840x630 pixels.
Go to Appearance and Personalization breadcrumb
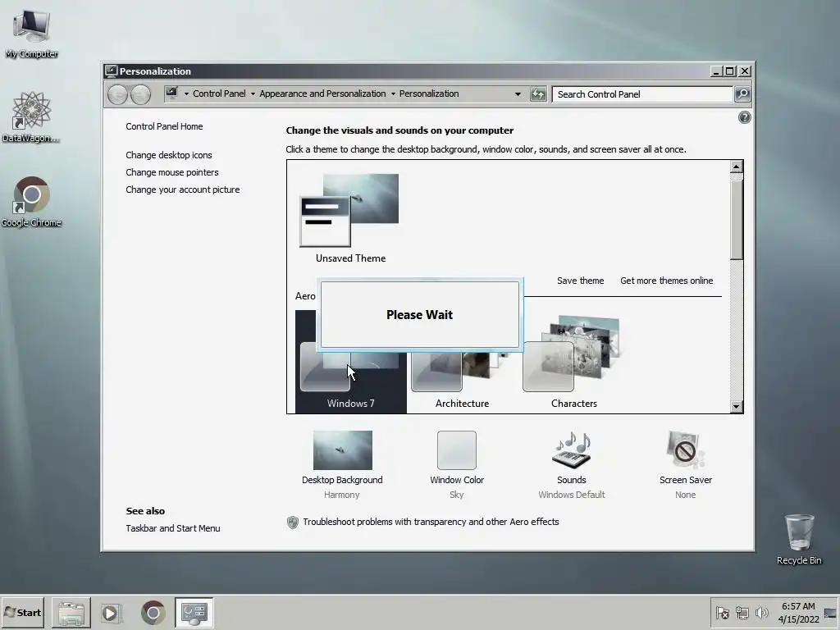click(322, 94)
